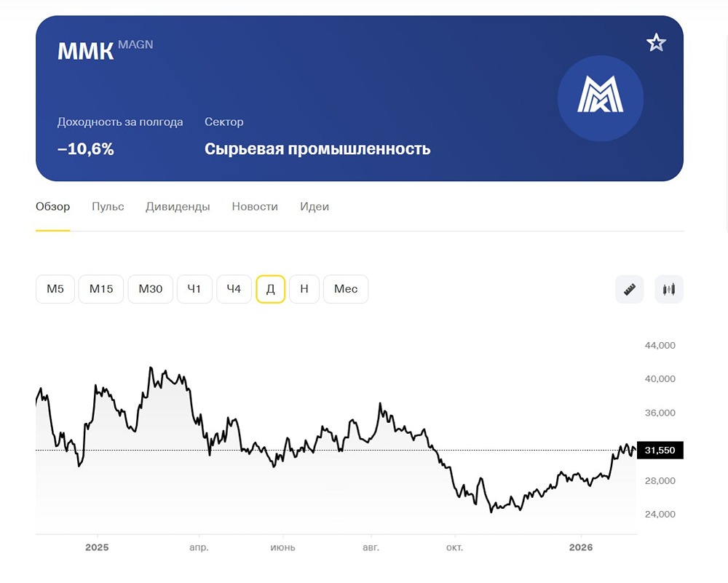Choose the Ч1 hourly interval

point(194,289)
